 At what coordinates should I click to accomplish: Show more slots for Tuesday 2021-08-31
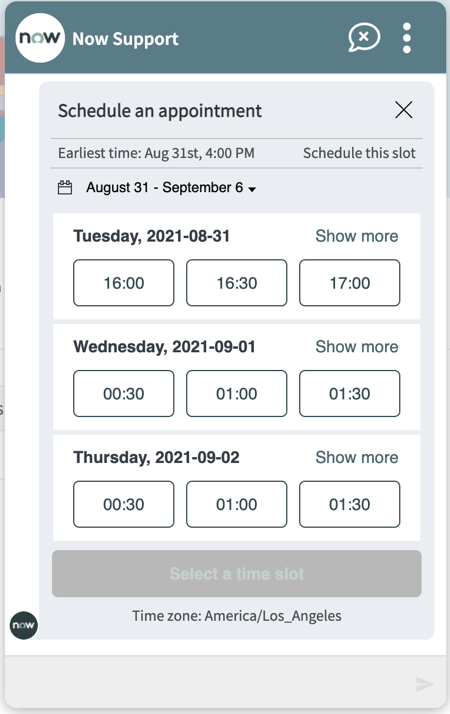pos(357,236)
